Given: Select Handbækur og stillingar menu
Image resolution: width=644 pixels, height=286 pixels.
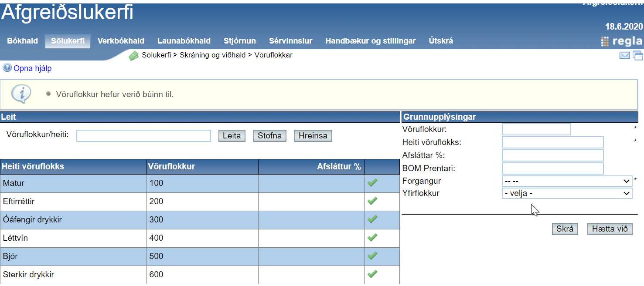Looking at the screenshot, I should pyautogui.click(x=370, y=41).
